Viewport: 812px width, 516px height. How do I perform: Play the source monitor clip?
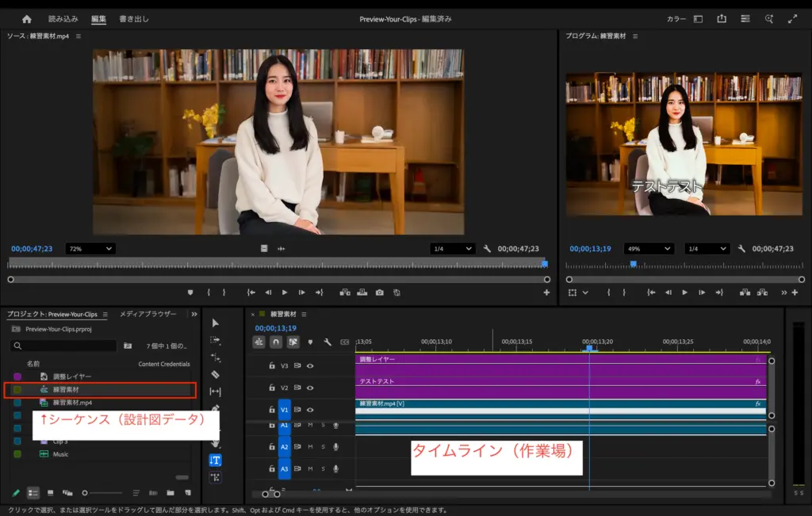pos(285,292)
